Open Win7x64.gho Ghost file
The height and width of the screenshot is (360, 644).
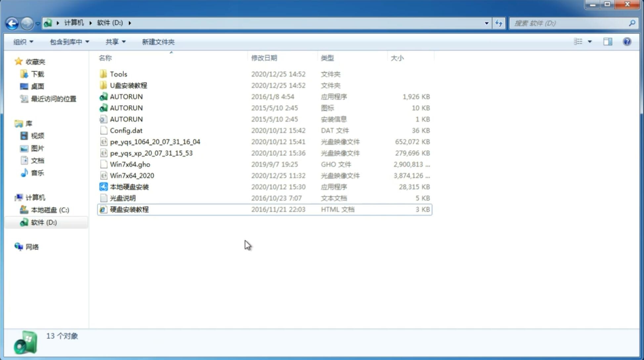tap(130, 164)
